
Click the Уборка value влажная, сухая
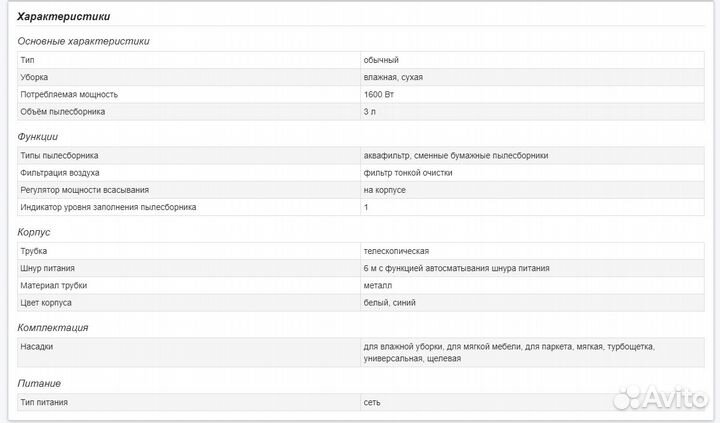(393, 77)
